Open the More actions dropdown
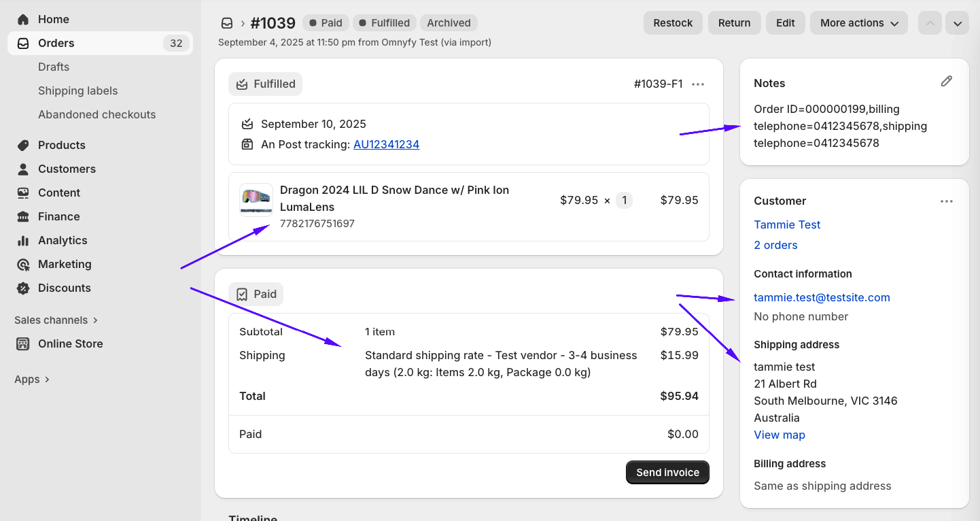 (859, 23)
